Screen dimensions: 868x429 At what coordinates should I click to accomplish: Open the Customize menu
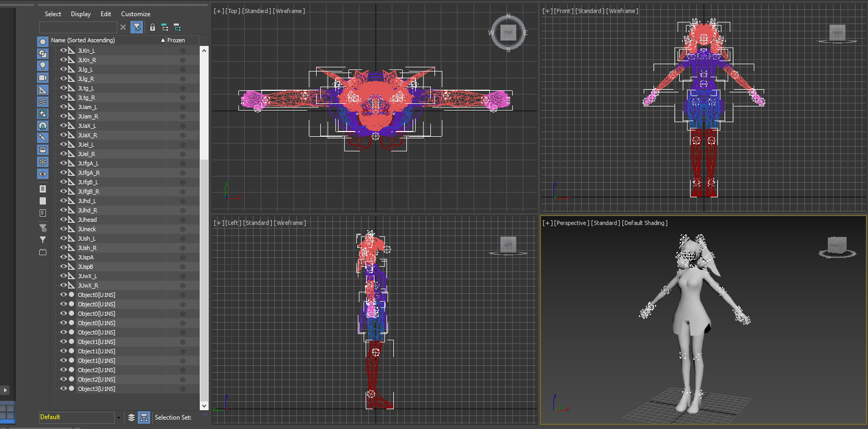(136, 14)
